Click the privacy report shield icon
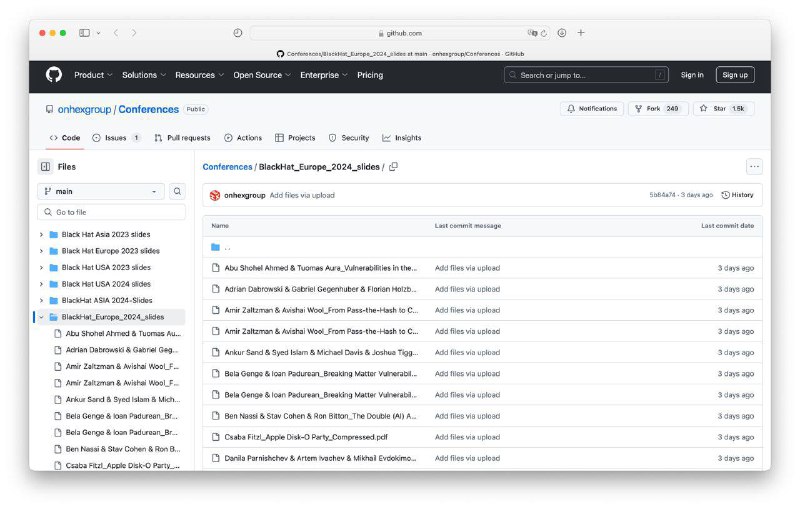 point(238,33)
